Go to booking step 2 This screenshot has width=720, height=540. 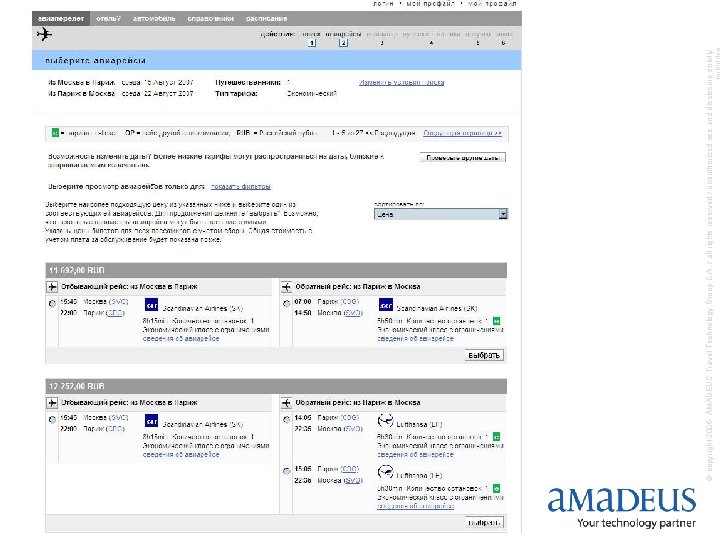tap(343, 43)
